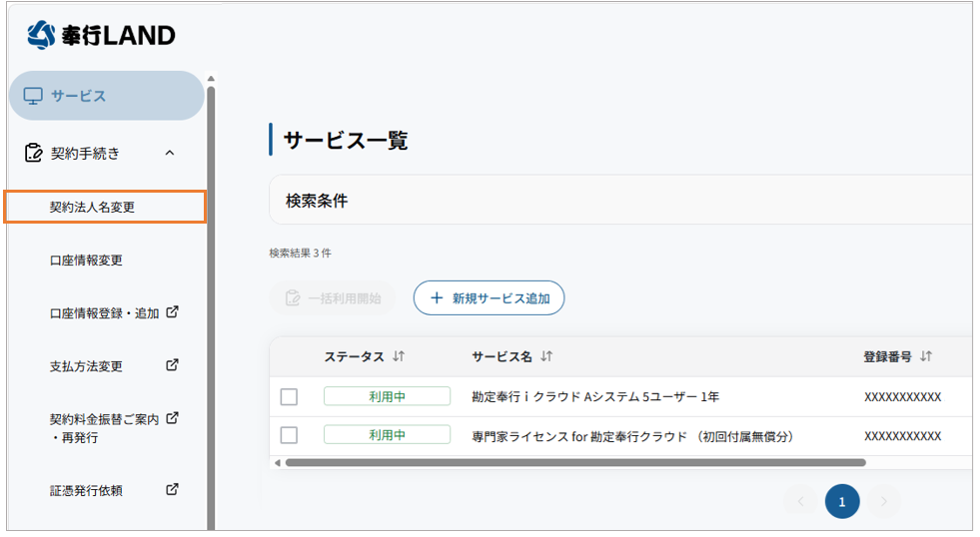
Task: Click 検索結果 3 件 text
Action: 300,253
